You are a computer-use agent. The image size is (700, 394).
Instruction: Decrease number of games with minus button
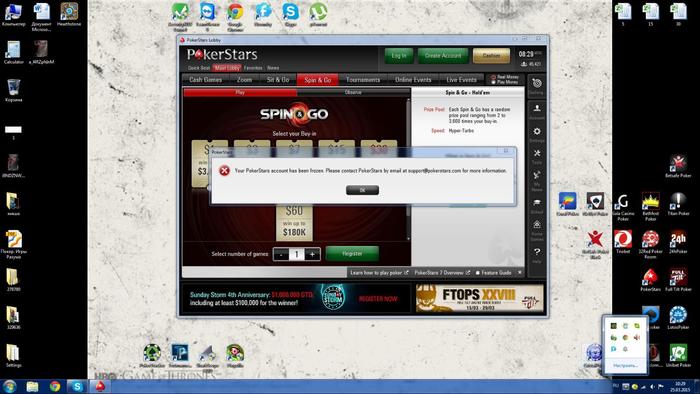point(281,254)
